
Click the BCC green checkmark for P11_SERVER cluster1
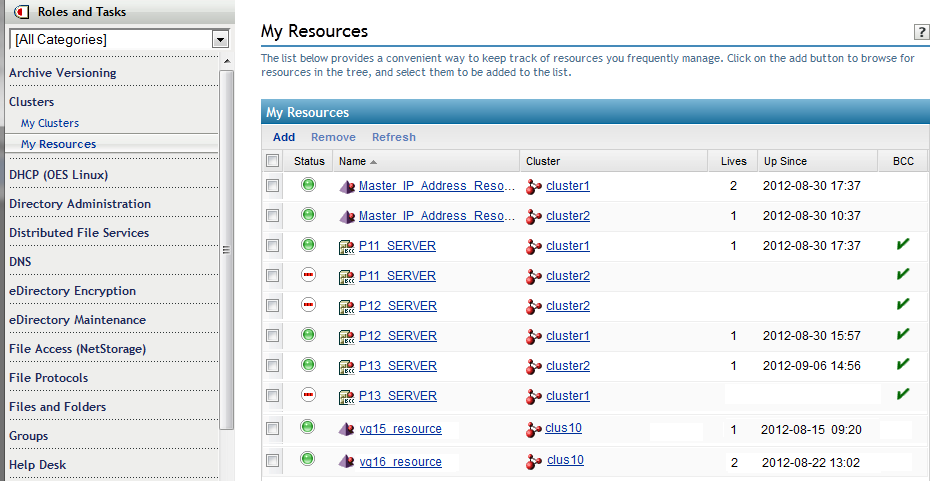[903, 244]
